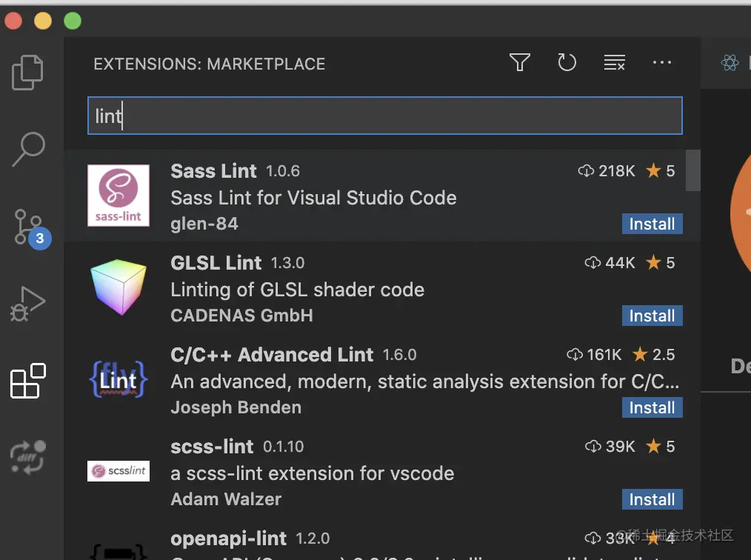The height and width of the screenshot is (560, 751).
Task: Open the diff sync view icon
Action: [x=28, y=458]
